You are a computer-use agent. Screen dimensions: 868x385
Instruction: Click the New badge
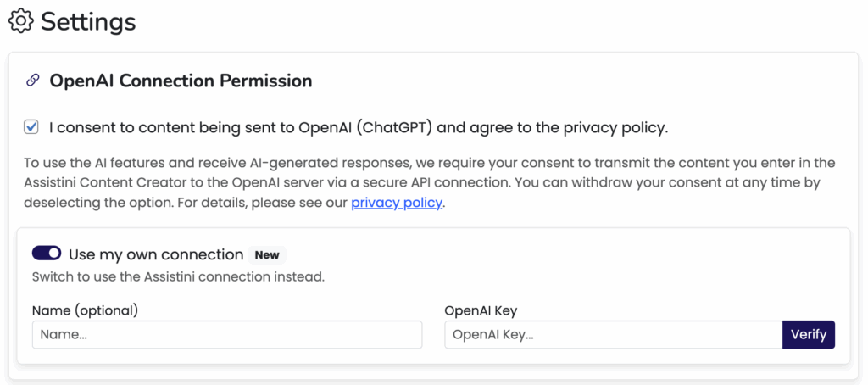[267, 254]
